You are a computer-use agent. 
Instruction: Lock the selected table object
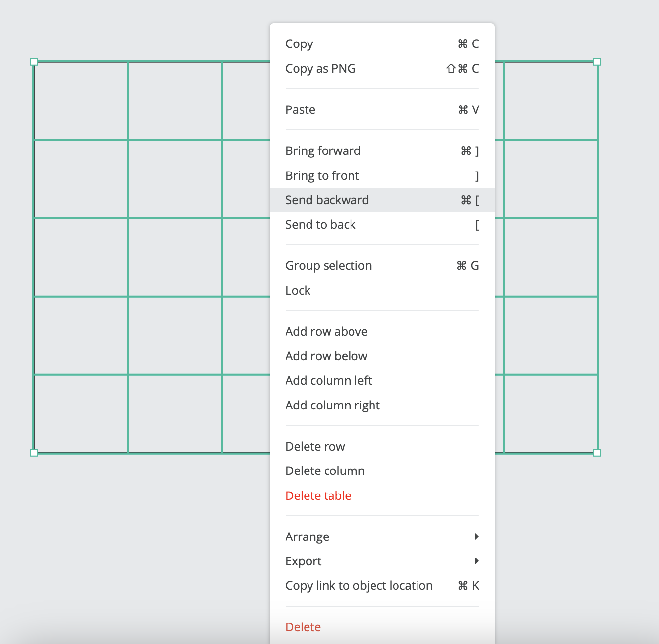(382, 291)
